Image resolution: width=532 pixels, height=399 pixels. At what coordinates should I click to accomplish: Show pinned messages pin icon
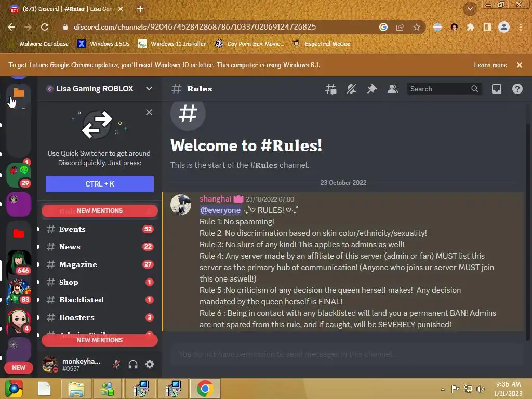click(x=372, y=89)
